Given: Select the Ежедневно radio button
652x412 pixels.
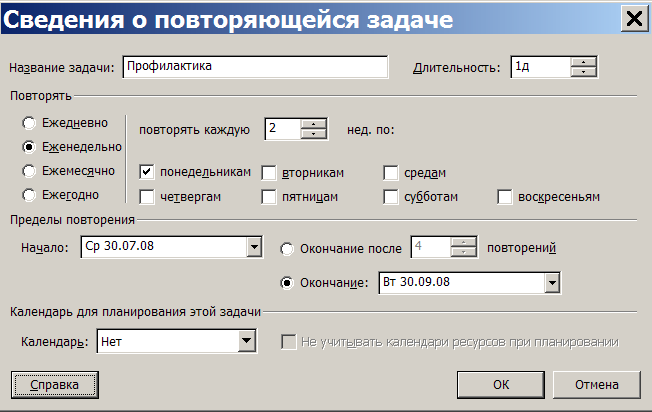Looking at the screenshot, I should (29, 123).
